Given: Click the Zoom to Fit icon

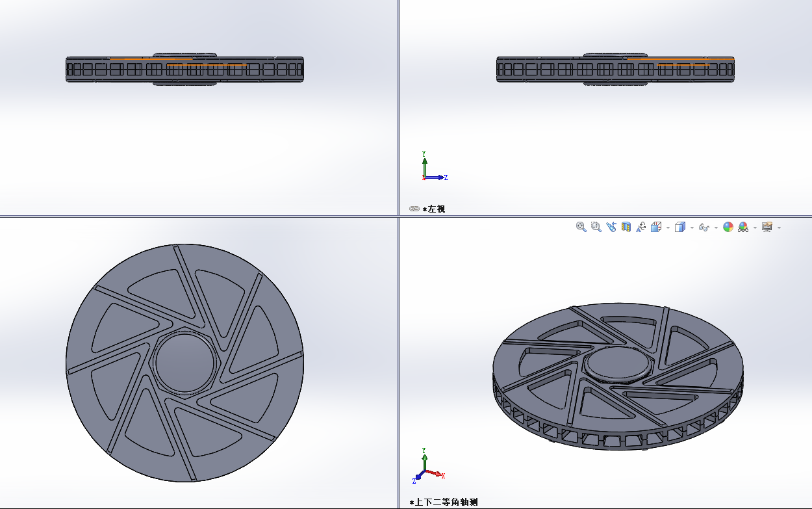Looking at the screenshot, I should [581, 227].
